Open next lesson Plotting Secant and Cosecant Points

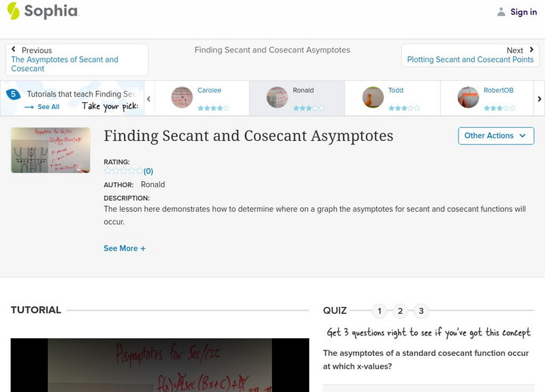click(x=469, y=59)
